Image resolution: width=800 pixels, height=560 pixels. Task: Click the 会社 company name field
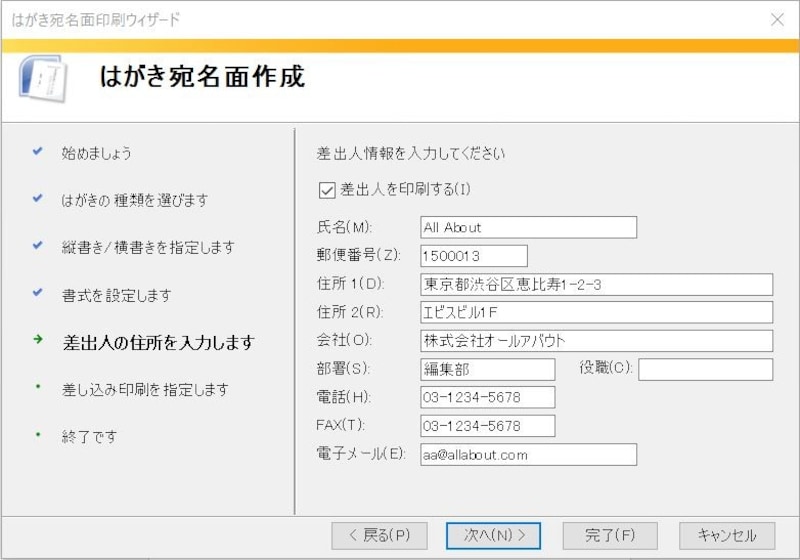click(596, 341)
